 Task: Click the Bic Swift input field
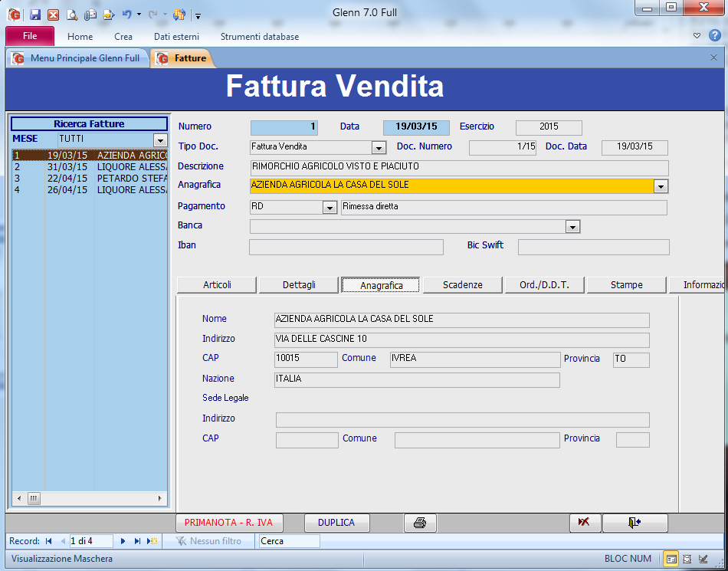click(x=593, y=247)
